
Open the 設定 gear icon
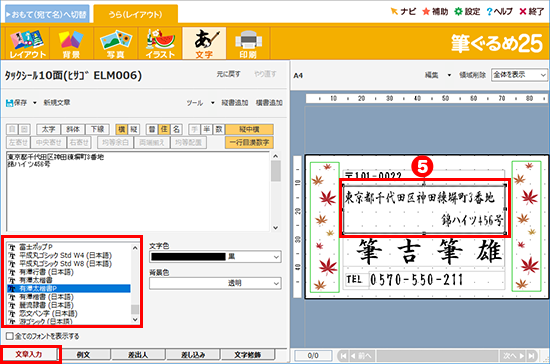click(458, 12)
